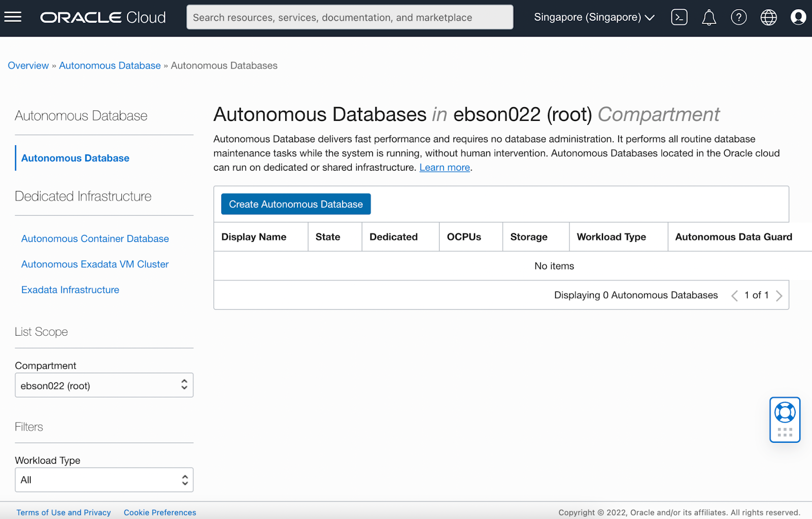Open the announcements bell icon

(x=709, y=17)
